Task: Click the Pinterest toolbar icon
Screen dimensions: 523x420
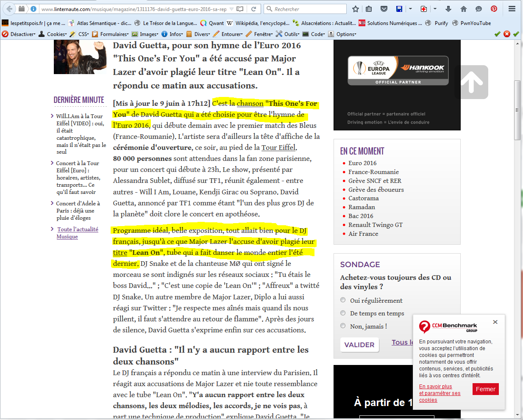Action: point(494,9)
